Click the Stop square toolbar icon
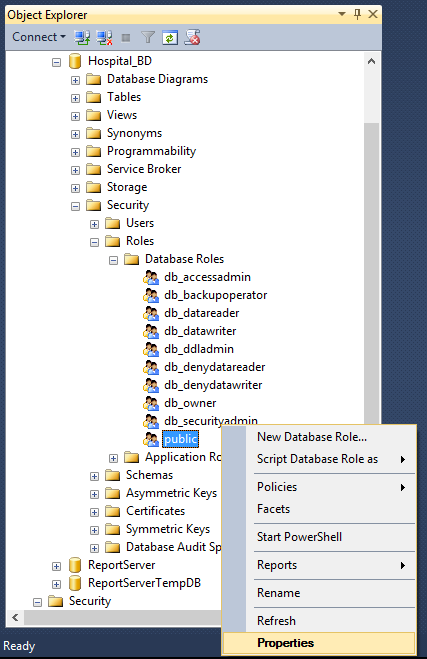Viewport: 427px width, 659px height. (x=126, y=38)
